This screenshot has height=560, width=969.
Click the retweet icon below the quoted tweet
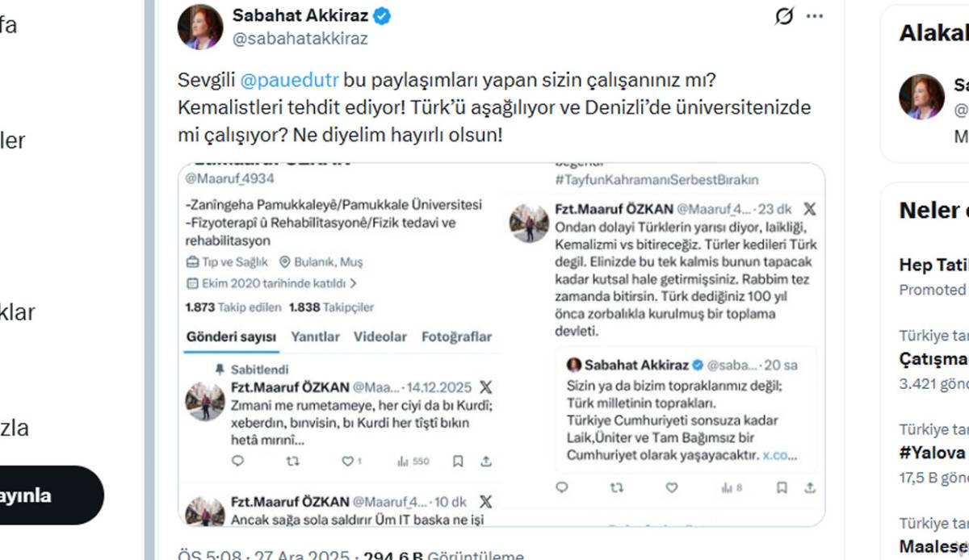(x=616, y=487)
